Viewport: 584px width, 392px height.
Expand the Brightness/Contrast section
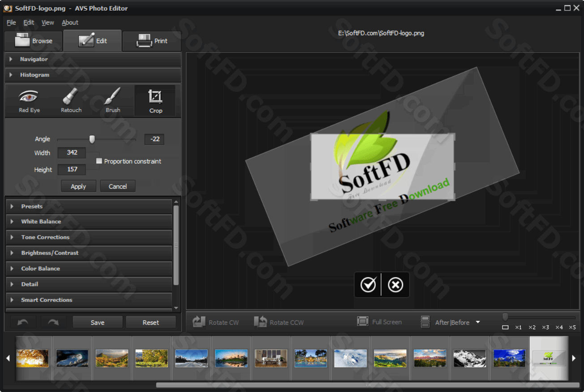pos(89,253)
